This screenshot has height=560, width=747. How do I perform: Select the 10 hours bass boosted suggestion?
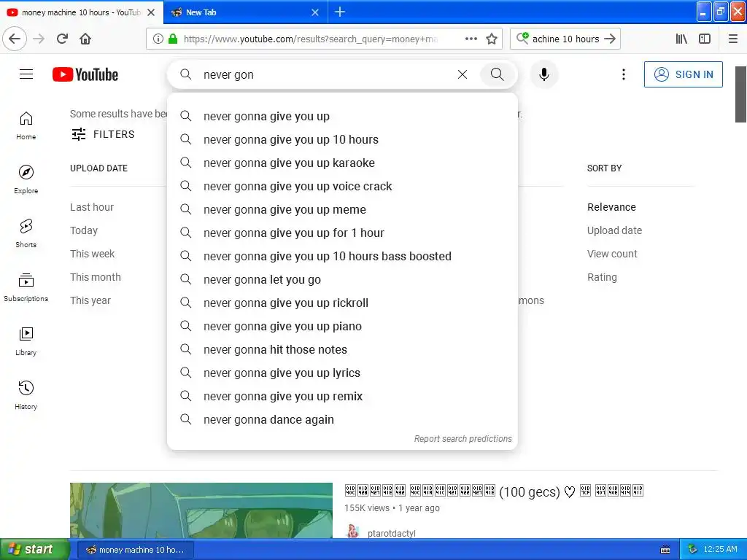342,256
